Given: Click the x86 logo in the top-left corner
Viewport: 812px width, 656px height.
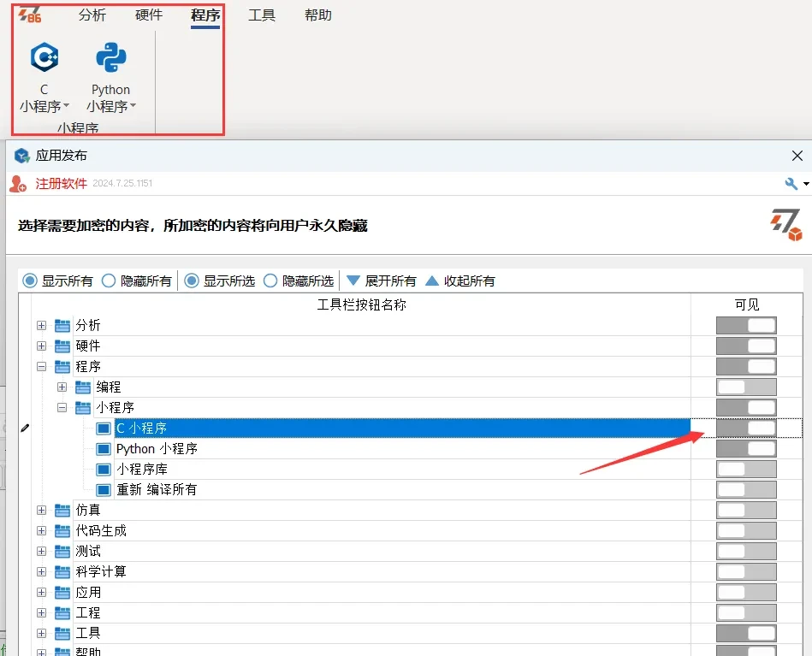Looking at the screenshot, I should (30, 15).
